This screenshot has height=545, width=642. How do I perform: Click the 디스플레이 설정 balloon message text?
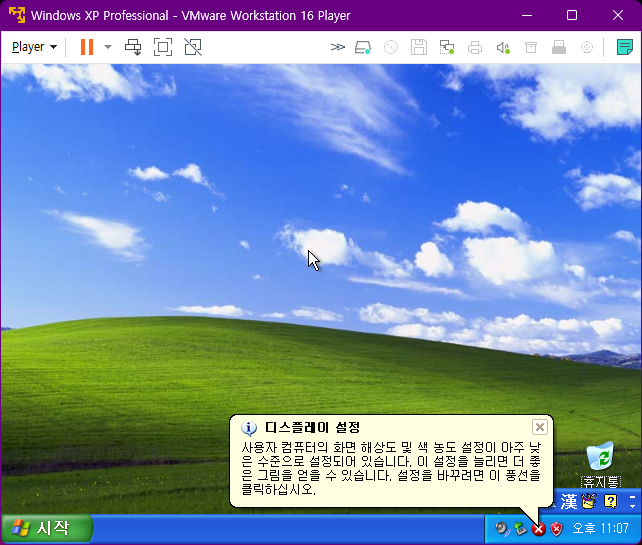point(391,468)
